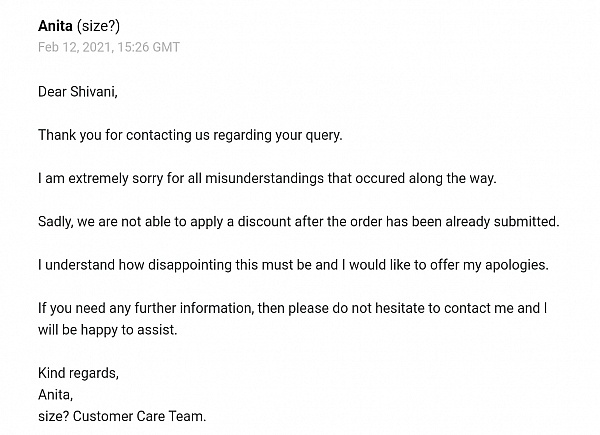Click the size? Customer Care Team line
Viewport: 600px width, 435px height.
[x=122, y=416]
